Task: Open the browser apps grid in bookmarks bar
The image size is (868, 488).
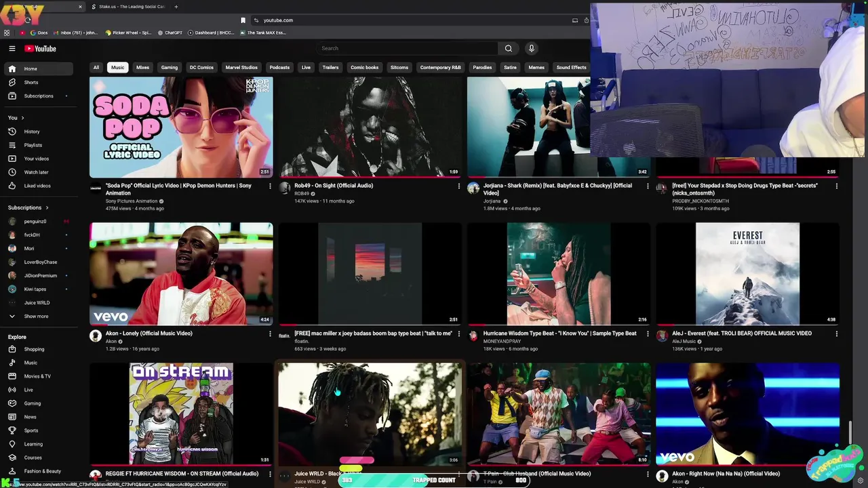Action: click(7, 33)
